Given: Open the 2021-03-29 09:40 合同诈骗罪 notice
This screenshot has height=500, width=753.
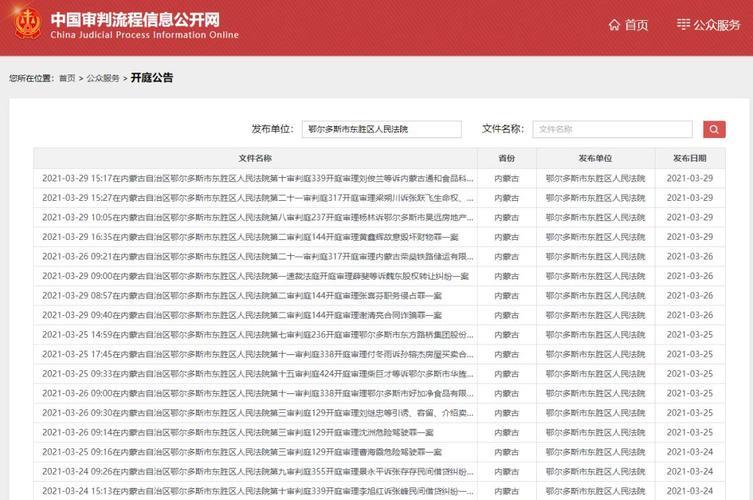Looking at the screenshot, I should coord(242,315).
